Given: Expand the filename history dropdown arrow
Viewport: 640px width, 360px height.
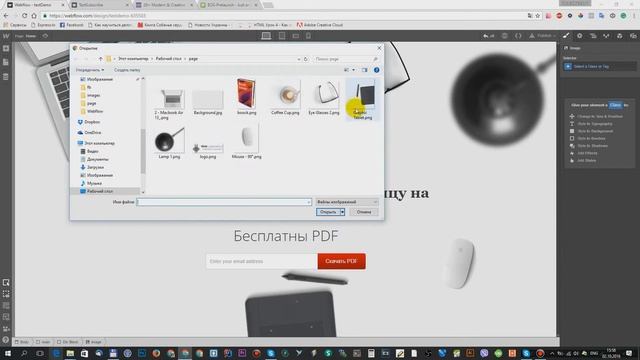Looking at the screenshot, I should tap(309, 202).
